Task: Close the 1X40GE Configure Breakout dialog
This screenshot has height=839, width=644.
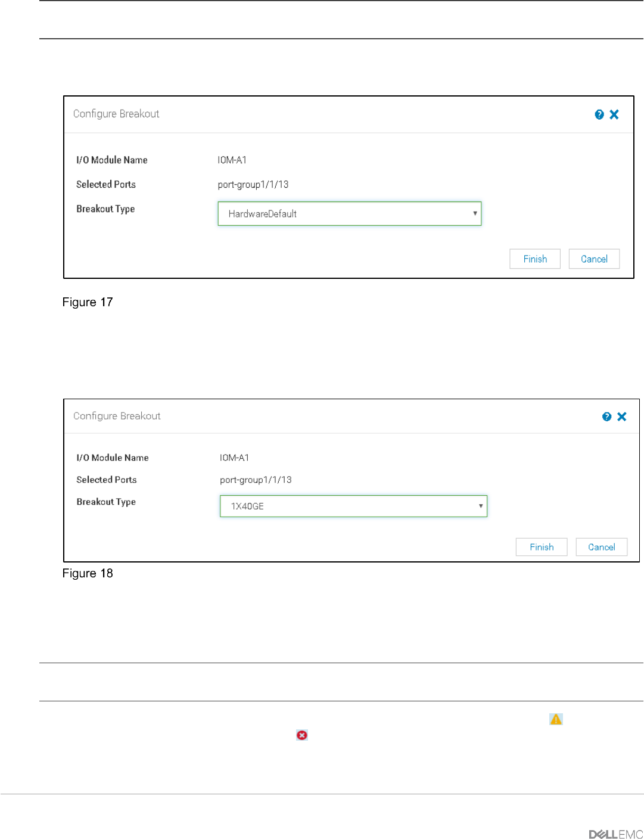Action: (622, 417)
